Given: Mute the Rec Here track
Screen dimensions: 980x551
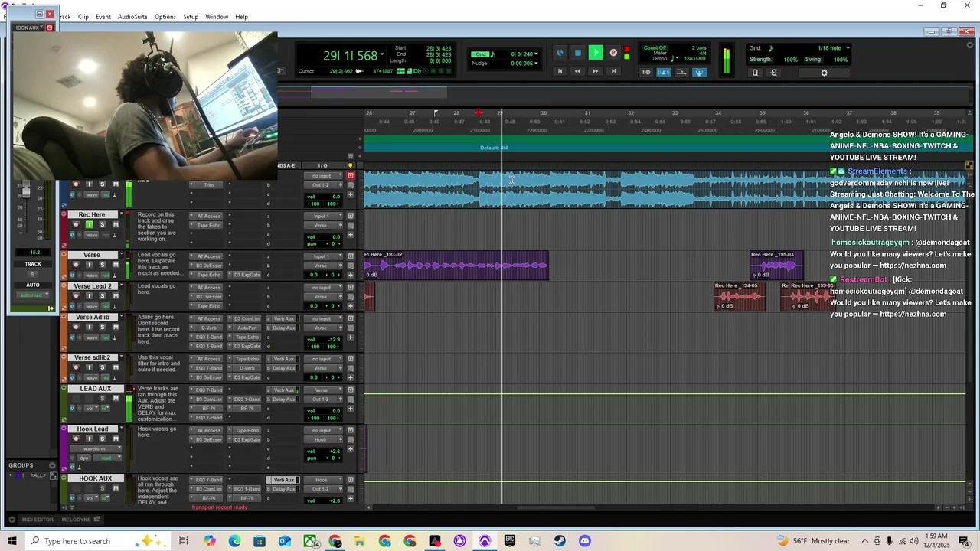Looking at the screenshot, I should [x=116, y=224].
